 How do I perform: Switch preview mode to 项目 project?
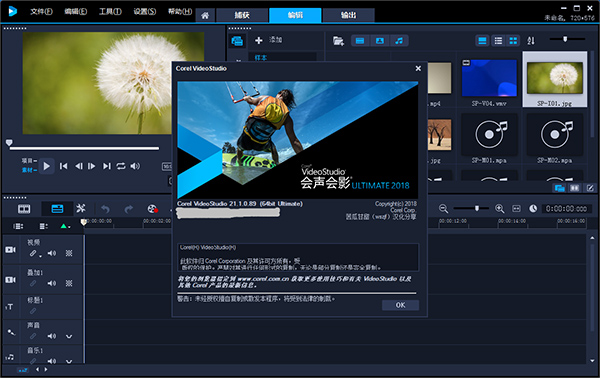(29, 161)
